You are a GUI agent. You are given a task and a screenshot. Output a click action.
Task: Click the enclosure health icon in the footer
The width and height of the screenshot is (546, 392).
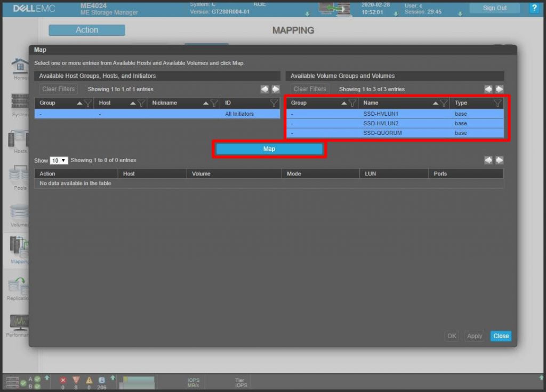[13, 382]
